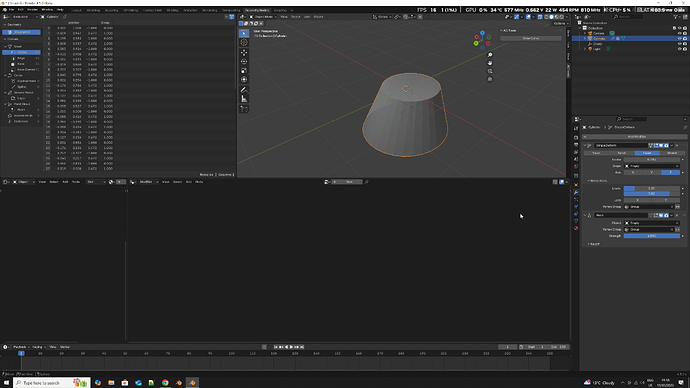Image resolution: width=690 pixels, height=388 pixels.
Task: Hide the Cylinder with its eye icon
Action: [x=679, y=39]
